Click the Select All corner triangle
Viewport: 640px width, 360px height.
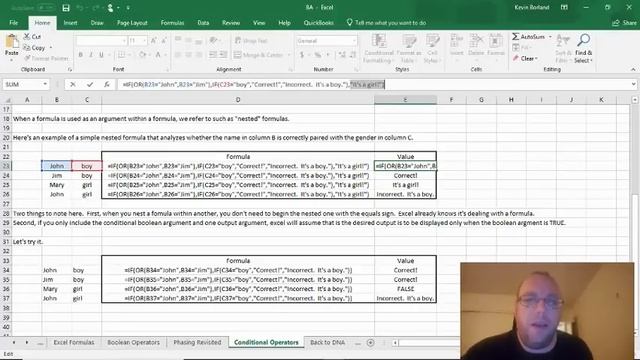(7, 100)
